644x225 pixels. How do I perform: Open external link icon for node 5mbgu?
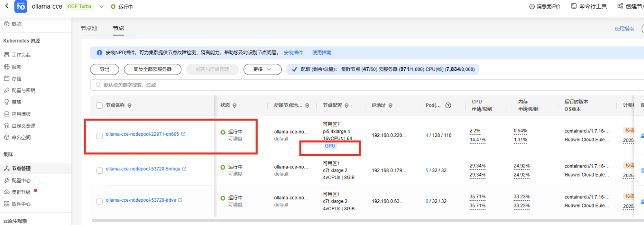tap(184, 169)
